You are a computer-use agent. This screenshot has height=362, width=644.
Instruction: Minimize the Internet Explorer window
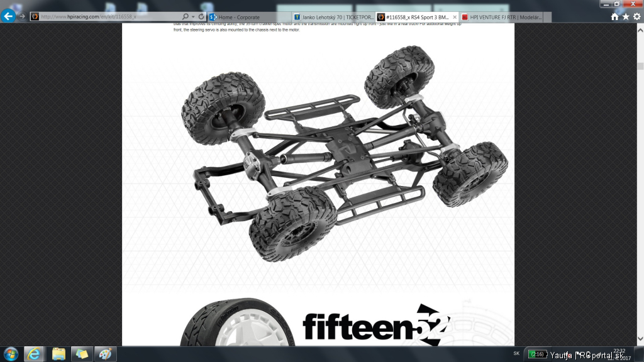(606, 4)
